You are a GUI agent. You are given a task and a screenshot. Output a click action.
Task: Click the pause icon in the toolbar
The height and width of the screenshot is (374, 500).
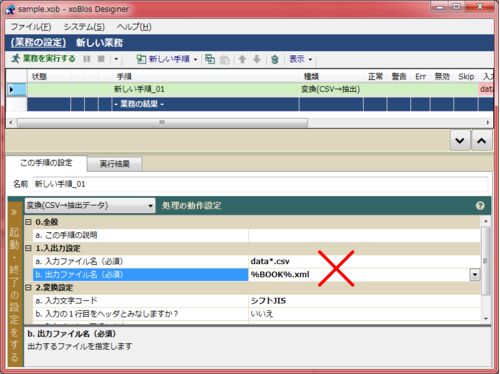coord(87,59)
